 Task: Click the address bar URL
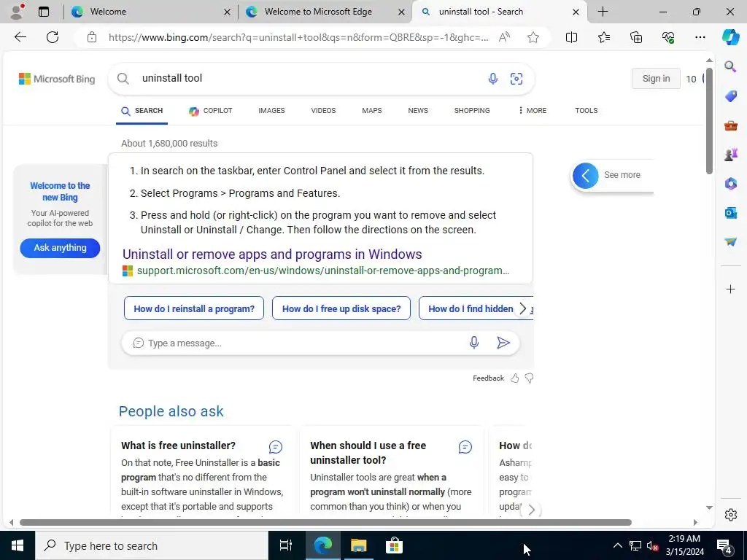(x=298, y=37)
